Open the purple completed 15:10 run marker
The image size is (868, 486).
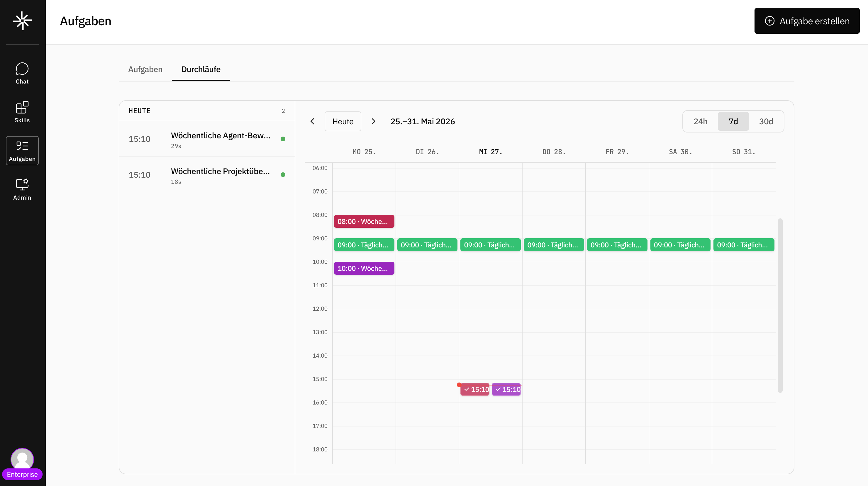[x=506, y=389]
